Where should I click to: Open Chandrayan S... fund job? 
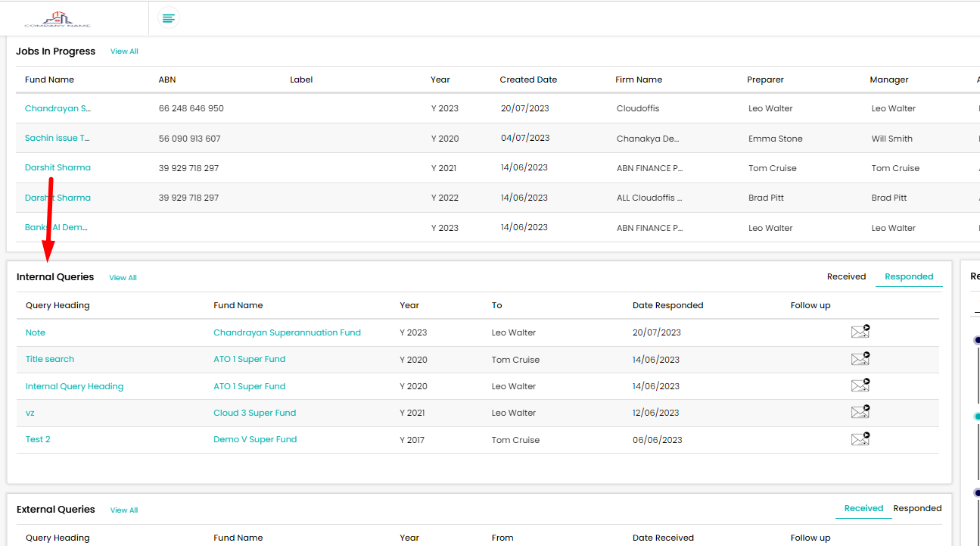(x=58, y=108)
